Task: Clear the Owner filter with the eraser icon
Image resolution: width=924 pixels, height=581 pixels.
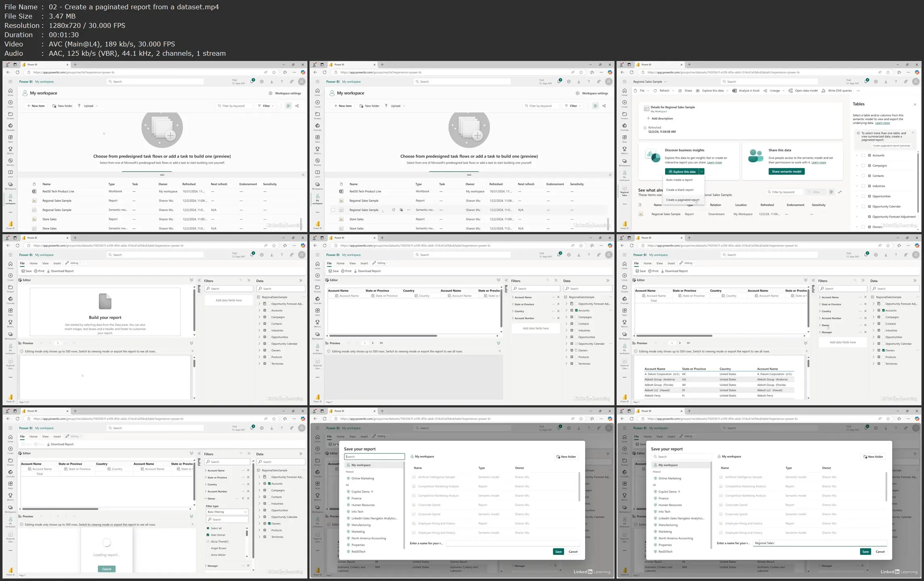Action: pos(243,499)
